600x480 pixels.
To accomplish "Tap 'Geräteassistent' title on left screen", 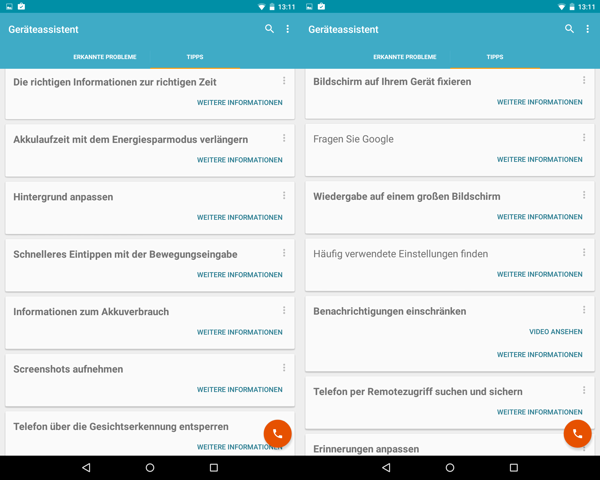I will pyautogui.click(x=43, y=29).
